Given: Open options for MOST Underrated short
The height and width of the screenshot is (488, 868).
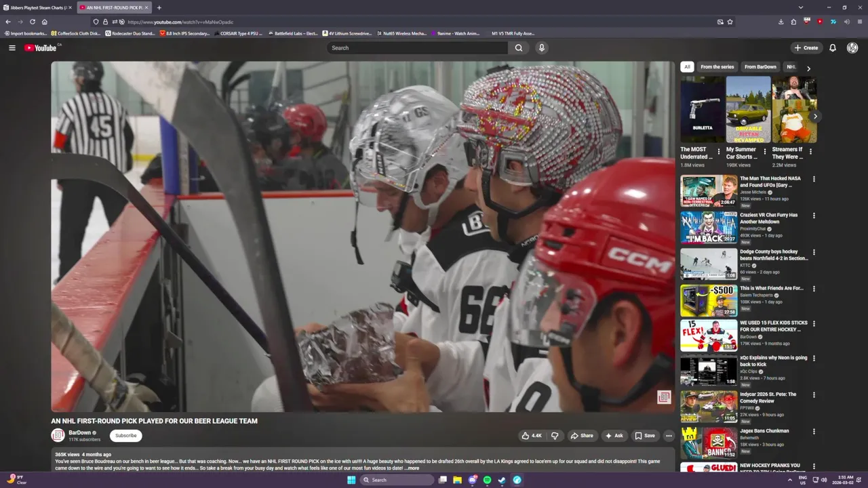Looking at the screenshot, I should pos(719,151).
